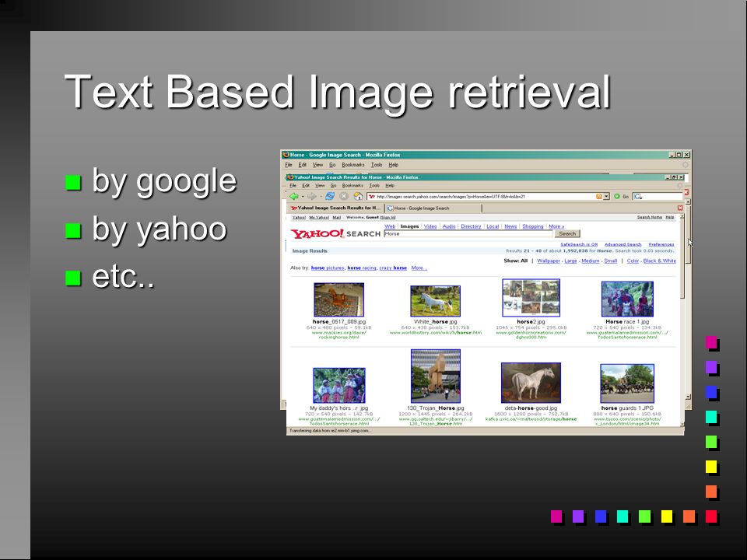
Task: Filter results by Wallpaper size
Action: 549,261
